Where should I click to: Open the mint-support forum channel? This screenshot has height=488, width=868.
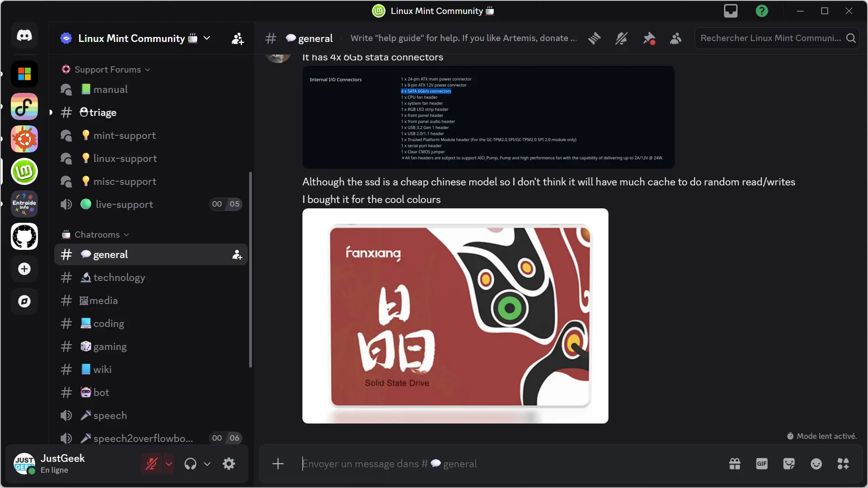pyautogui.click(x=124, y=135)
